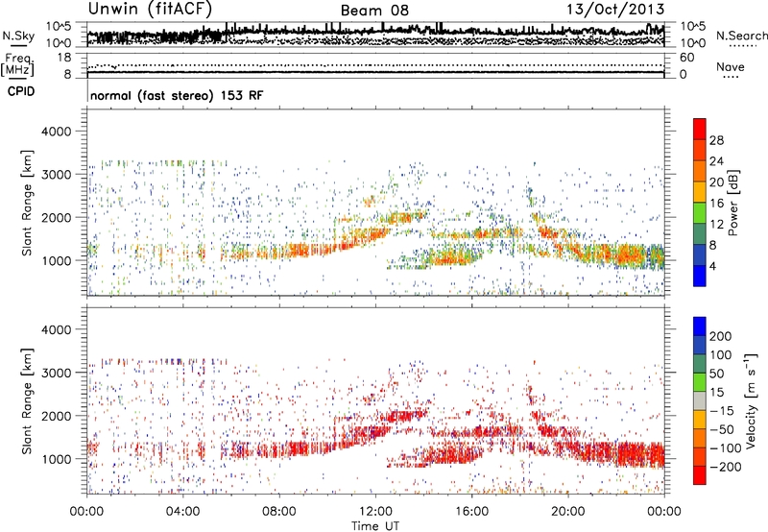Click the "12:00" time tick label
This screenshot has height=532, width=768.
point(375,512)
